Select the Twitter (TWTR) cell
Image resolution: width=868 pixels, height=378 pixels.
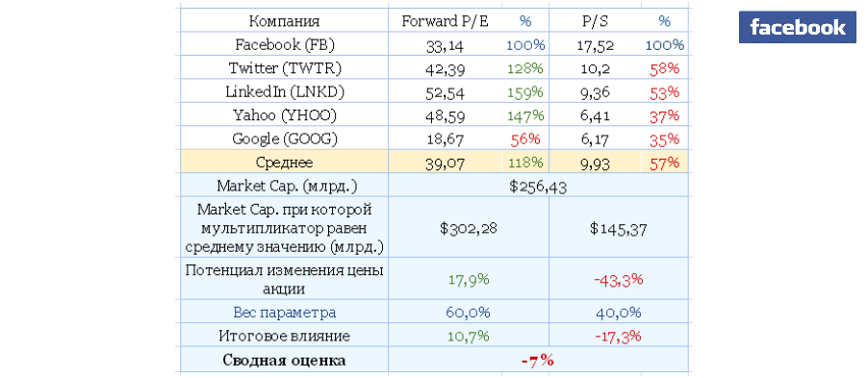[x=284, y=68]
